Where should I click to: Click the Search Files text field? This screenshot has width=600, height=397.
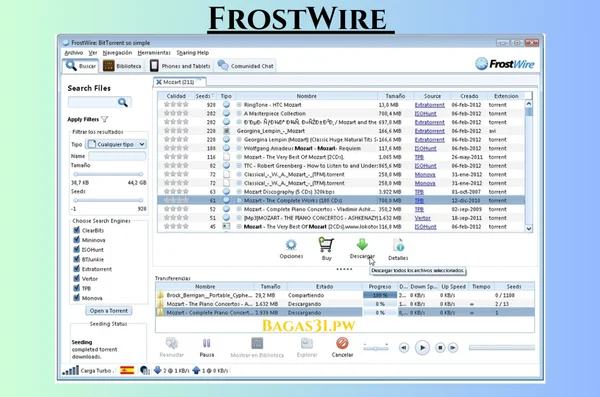pos(93,102)
